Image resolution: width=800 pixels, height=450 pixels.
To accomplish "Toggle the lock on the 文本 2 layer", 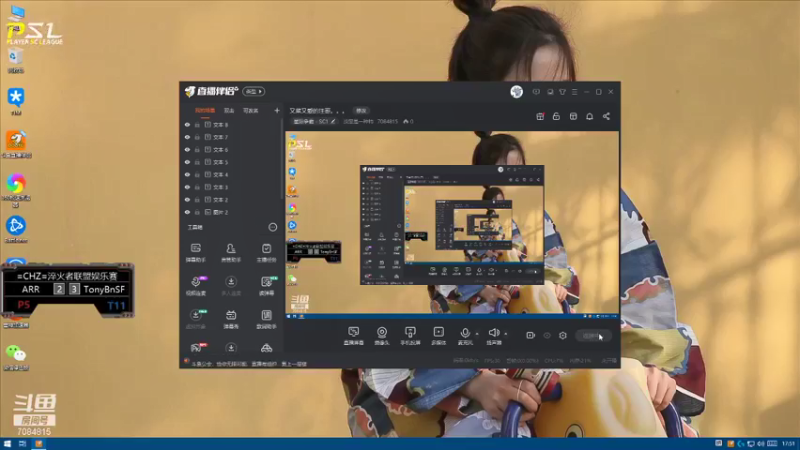I will tap(197, 199).
